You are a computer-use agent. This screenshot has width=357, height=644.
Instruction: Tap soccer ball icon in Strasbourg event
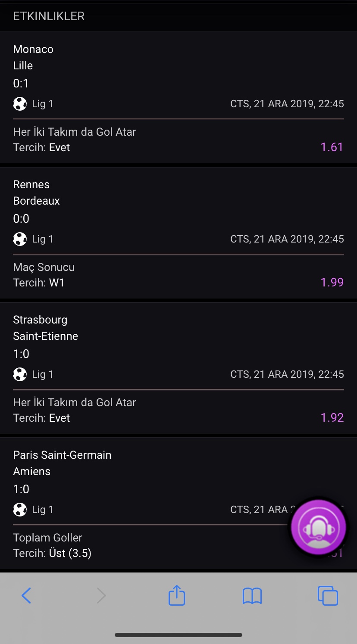coord(20,374)
